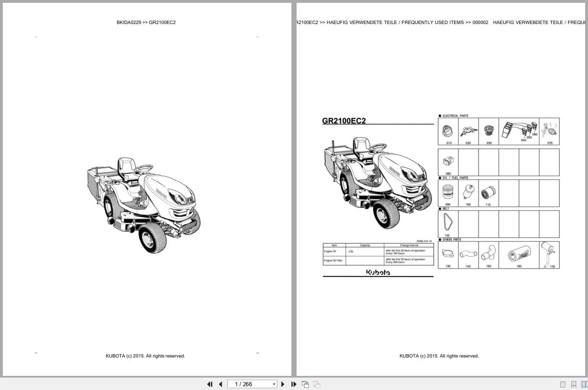This screenshot has width=588, height=390.
Task: Open the page number dropdown arrow
Action: pyautogui.click(x=274, y=384)
